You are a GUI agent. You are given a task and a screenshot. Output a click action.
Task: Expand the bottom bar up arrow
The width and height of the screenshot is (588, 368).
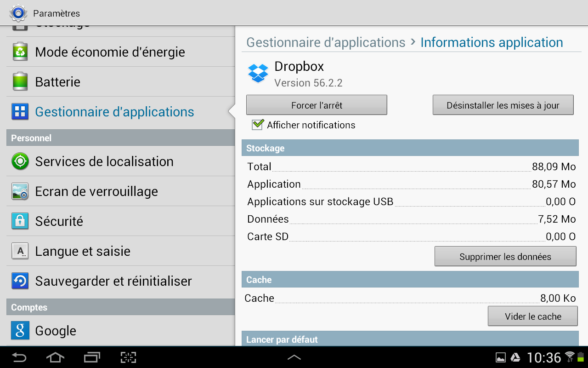[x=294, y=357]
